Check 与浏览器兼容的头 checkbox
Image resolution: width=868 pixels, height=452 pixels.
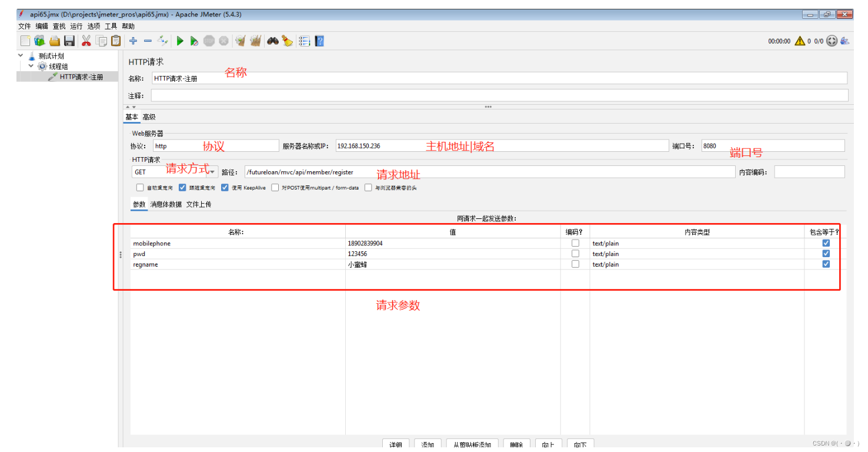pos(368,188)
